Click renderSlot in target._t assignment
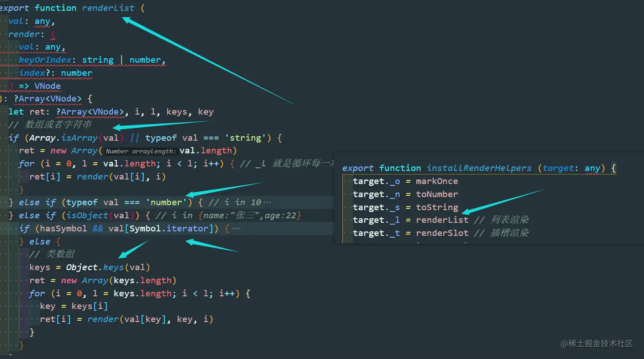Image resolution: width=644 pixels, height=359 pixels. (442, 233)
